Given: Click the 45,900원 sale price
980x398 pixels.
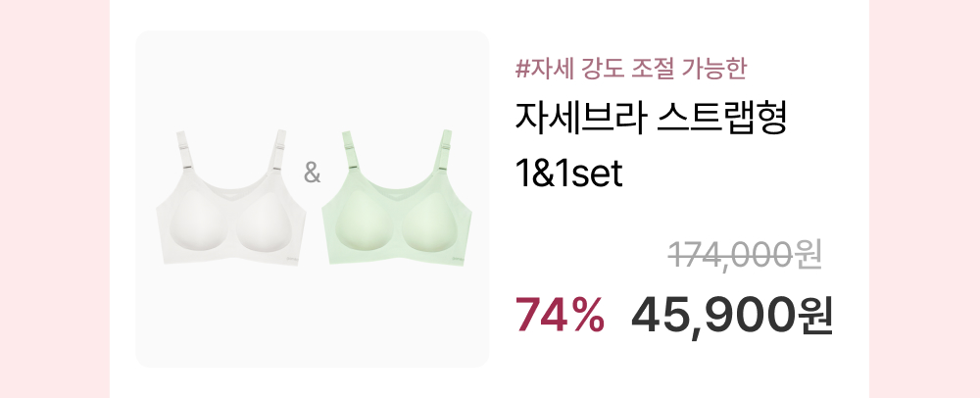Looking at the screenshot, I should 732,317.
